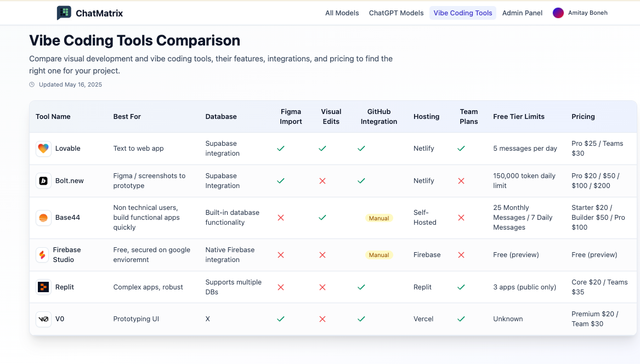Click '150,000 token daily limit' cell
The width and height of the screenshot is (640, 364).
coord(524,181)
